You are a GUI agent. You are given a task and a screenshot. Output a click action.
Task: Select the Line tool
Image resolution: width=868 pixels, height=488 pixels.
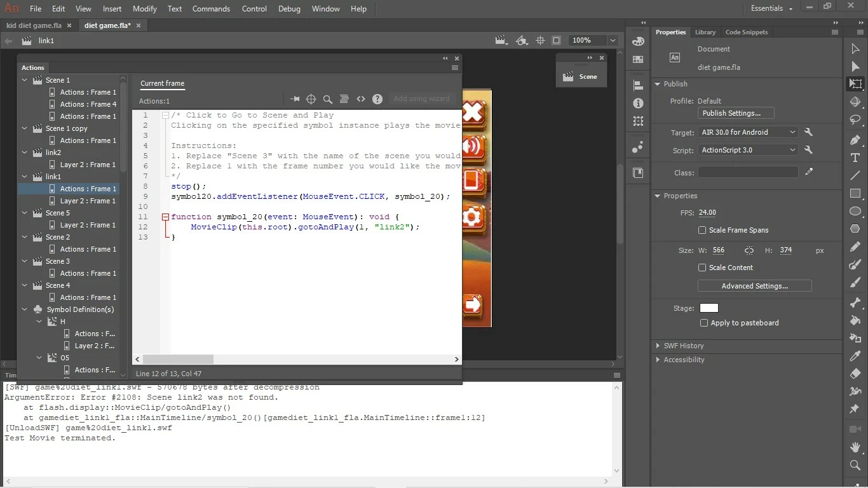pos(855,175)
